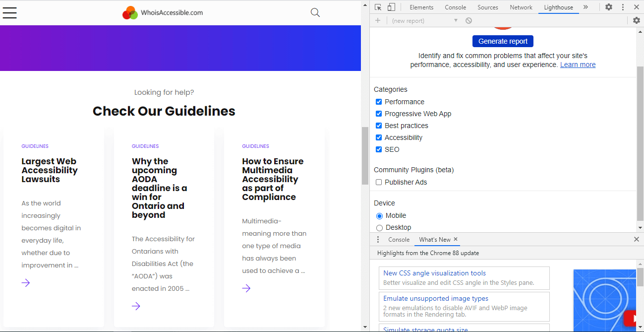The width and height of the screenshot is (644, 332).
Task: Switch to the Sources tab
Action: click(x=488, y=7)
